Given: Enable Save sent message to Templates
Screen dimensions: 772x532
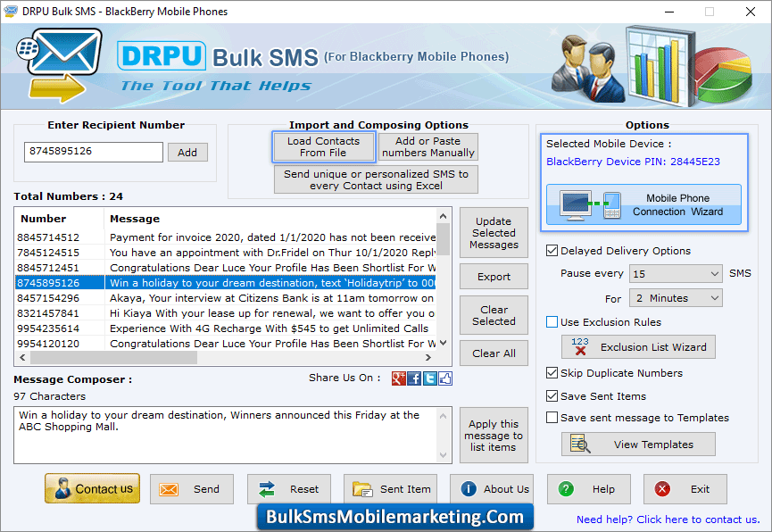Looking at the screenshot, I should coord(552,418).
